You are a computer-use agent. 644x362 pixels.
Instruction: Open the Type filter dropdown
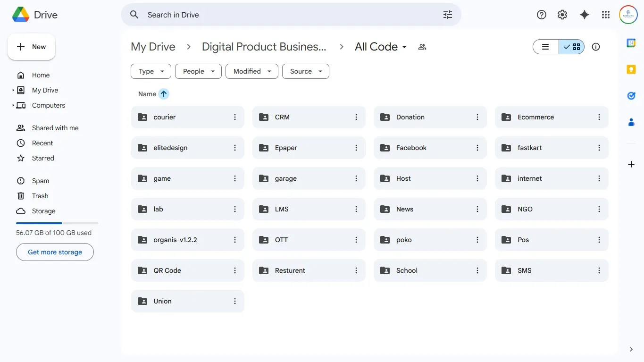(151, 71)
